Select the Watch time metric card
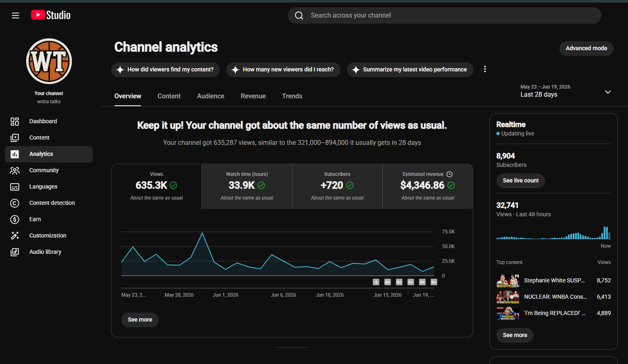The image size is (628, 364). [x=247, y=186]
